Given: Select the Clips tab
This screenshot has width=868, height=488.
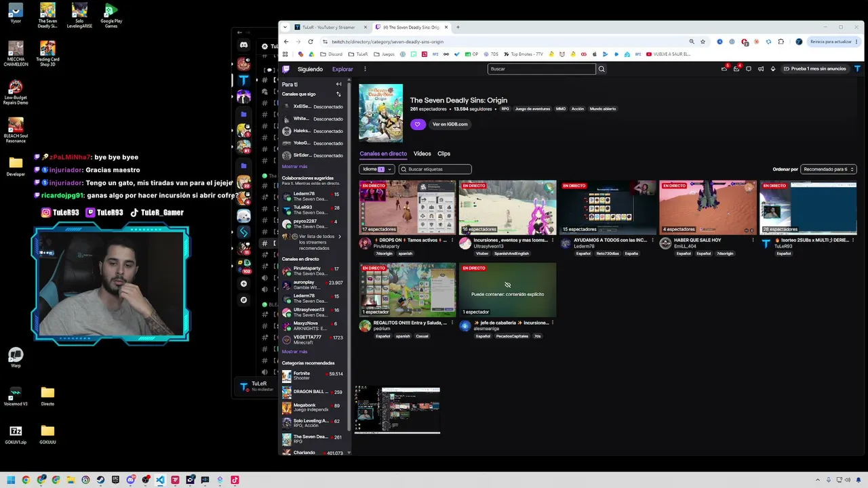Looking at the screenshot, I should click(443, 154).
